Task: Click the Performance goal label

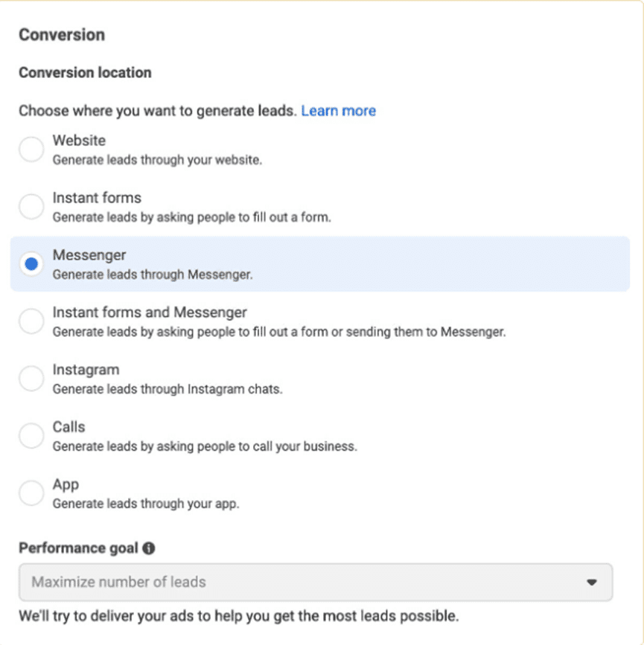Action: point(78,548)
